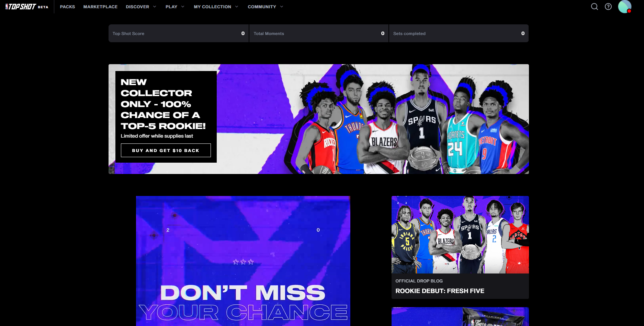This screenshot has width=644, height=326.
Task: Open the search magnifier icon
Action: coord(594,7)
